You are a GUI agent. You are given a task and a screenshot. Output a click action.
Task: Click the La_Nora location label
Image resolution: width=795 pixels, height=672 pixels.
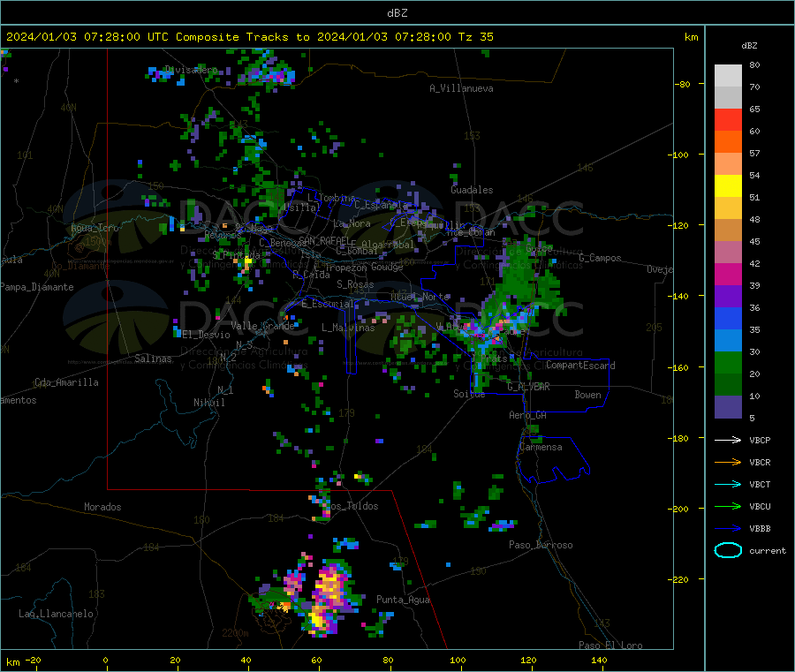pyautogui.click(x=352, y=223)
